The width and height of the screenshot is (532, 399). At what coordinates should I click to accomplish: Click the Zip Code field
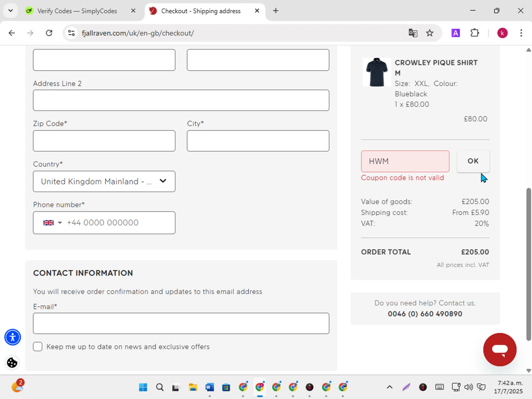click(104, 141)
